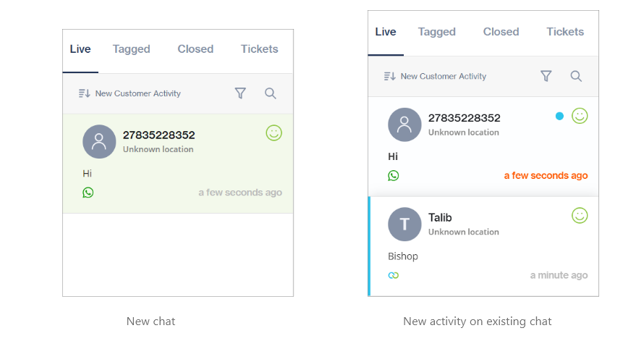Open the Closed tab in left panel

click(x=195, y=49)
